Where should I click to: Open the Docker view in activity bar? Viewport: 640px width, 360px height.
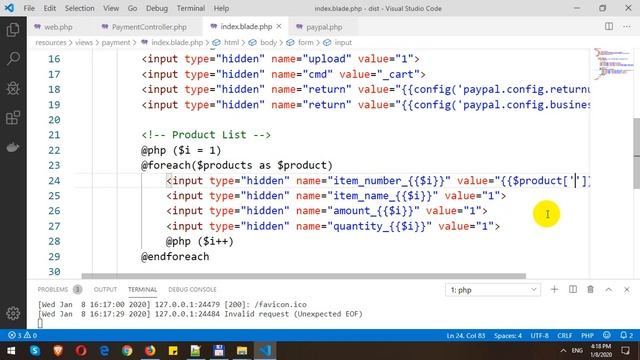point(13,147)
